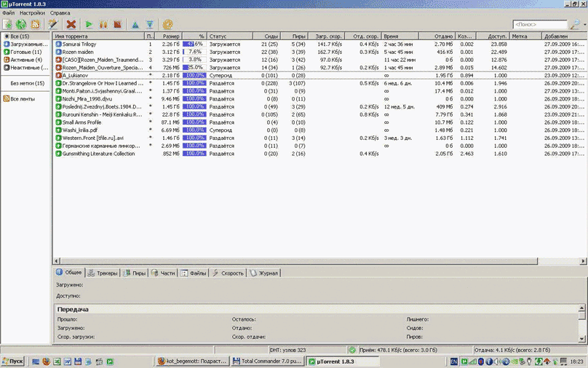This screenshot has height=368, width=588.
Task: Click the green Start torrent icon
Action: click(89, 24)
